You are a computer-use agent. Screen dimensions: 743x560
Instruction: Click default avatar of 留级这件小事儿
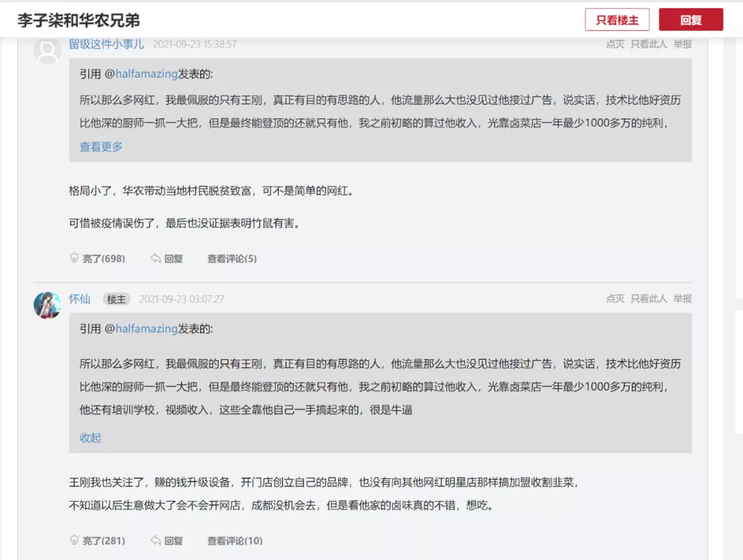pos(47,50)
